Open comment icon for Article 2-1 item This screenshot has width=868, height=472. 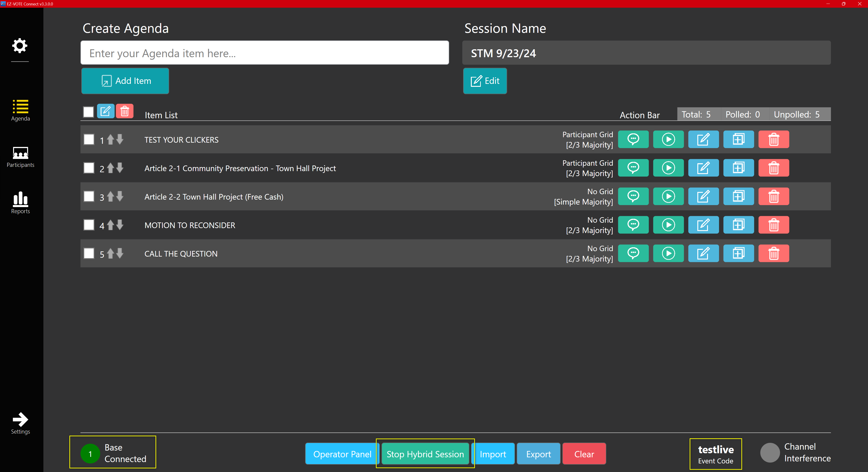pos(633,168)
